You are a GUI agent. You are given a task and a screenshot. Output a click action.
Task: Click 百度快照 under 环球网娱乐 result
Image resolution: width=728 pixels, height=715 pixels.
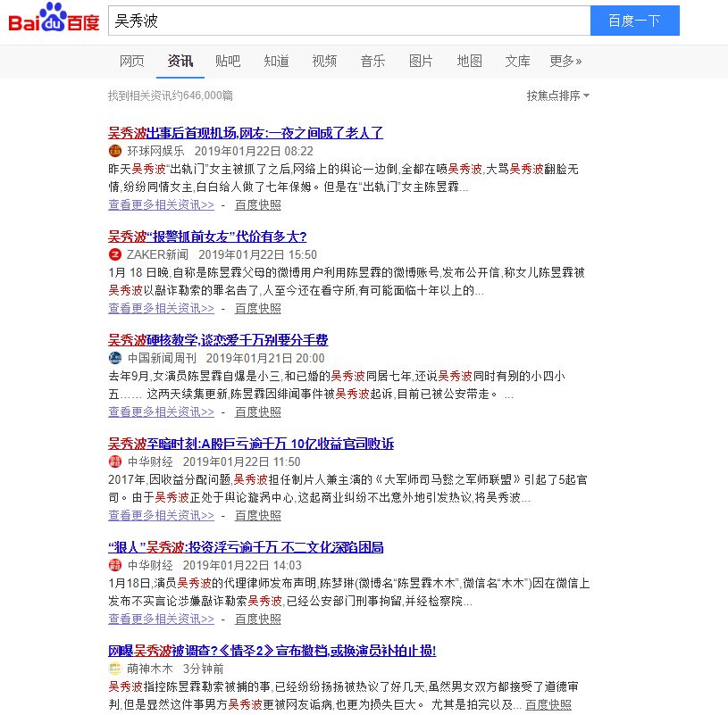tap(257, 204)
